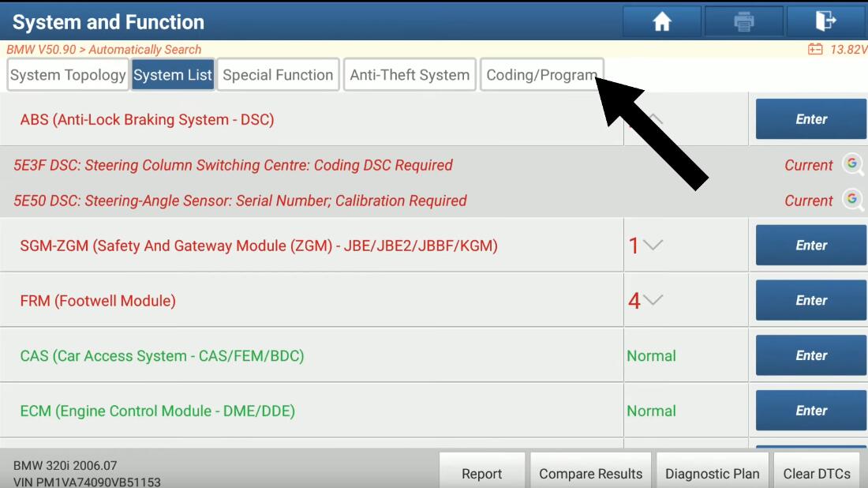Open the Diagnostic Plan

point(712,473)
